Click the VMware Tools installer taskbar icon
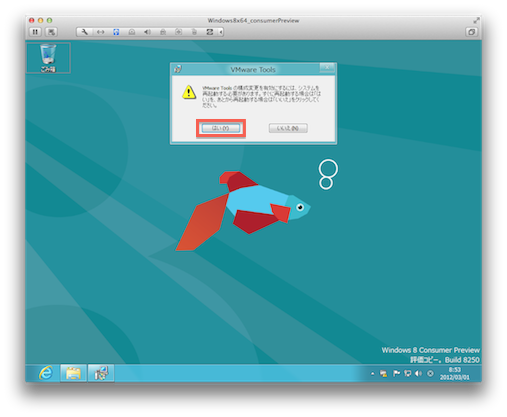Viewport: 507px width, 417px height. point(101,373)
